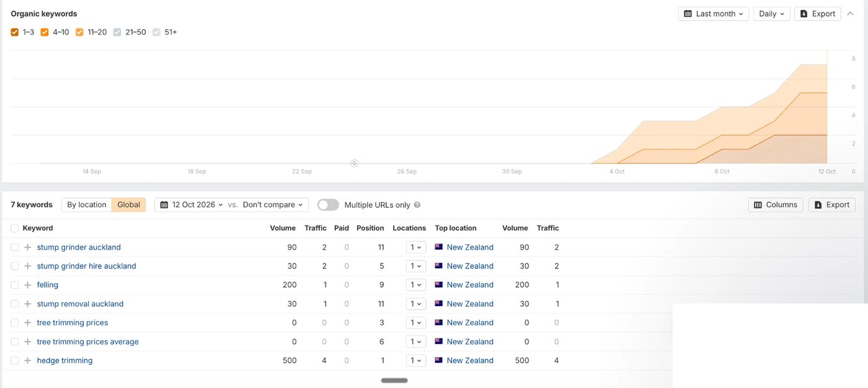Open the Daily interval dropdown
The image size is (868, 388).
pyautogui.click(x=771, y=14)
